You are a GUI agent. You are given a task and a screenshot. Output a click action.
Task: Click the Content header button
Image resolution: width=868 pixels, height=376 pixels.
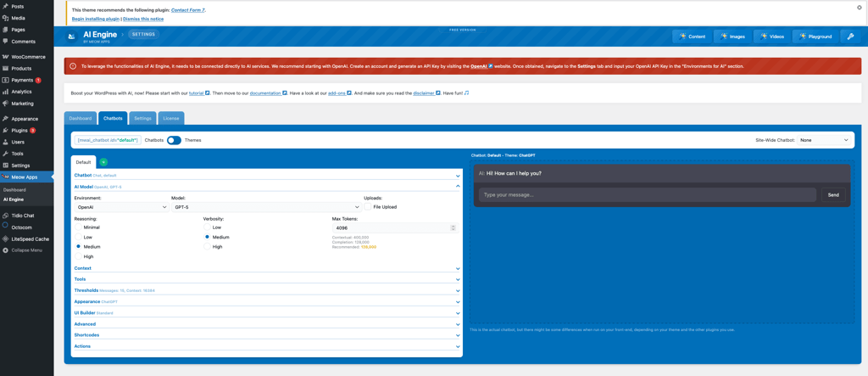(x=692, y=36)
